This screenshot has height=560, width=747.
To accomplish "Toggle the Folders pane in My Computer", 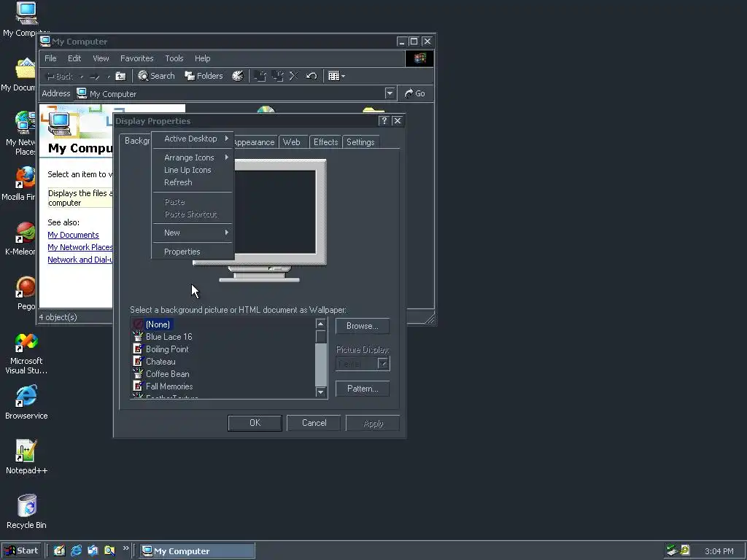I will point(204,76).
